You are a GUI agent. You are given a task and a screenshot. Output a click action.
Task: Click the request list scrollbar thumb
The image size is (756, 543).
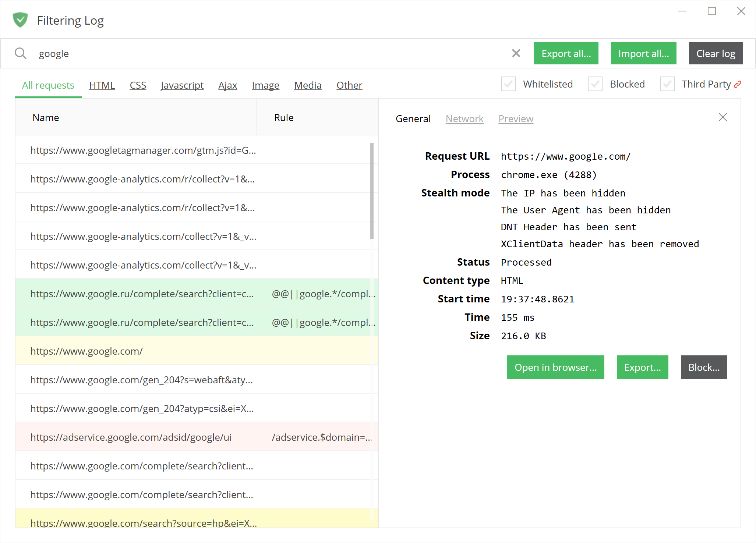[x=372, y=191]
